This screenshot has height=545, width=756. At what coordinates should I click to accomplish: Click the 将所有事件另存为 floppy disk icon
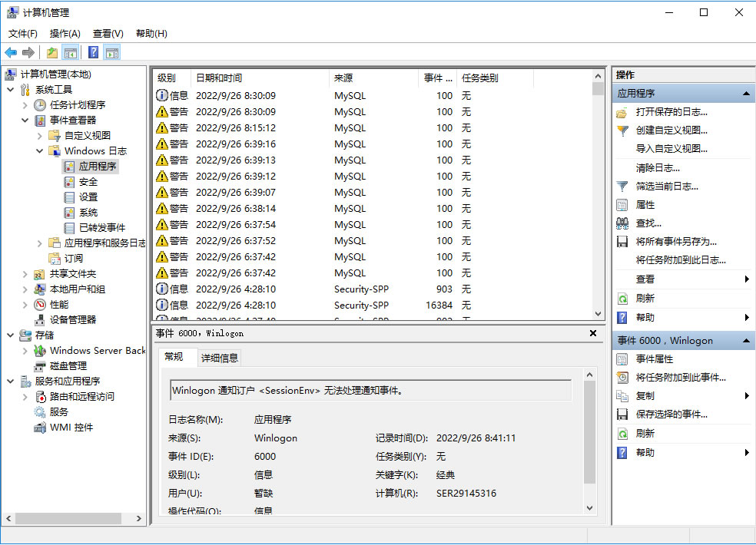point(622,242)
